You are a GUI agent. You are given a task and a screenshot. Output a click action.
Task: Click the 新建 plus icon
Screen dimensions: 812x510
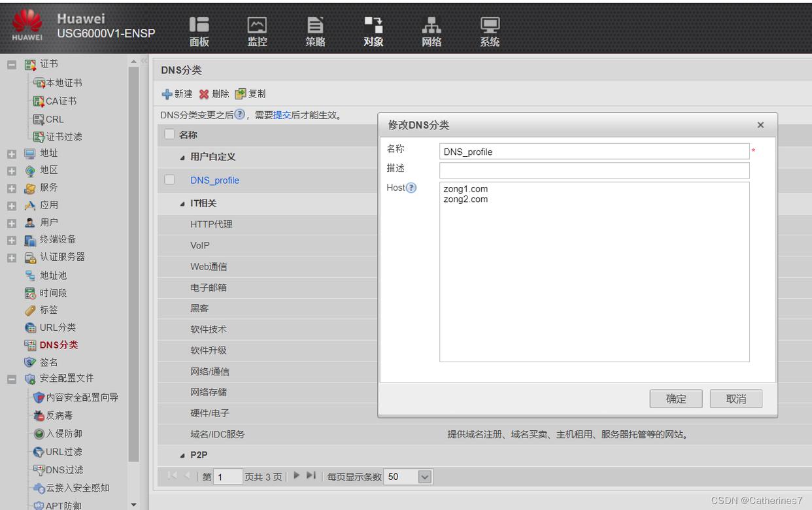point(167,94)
